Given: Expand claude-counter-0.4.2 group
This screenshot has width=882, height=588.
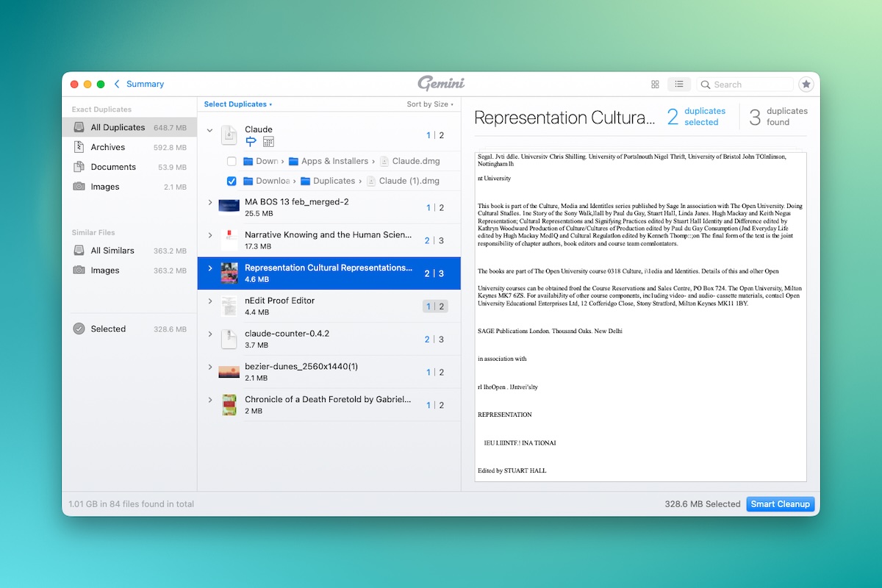Looking at the screenshot, I should click(209, 334).
